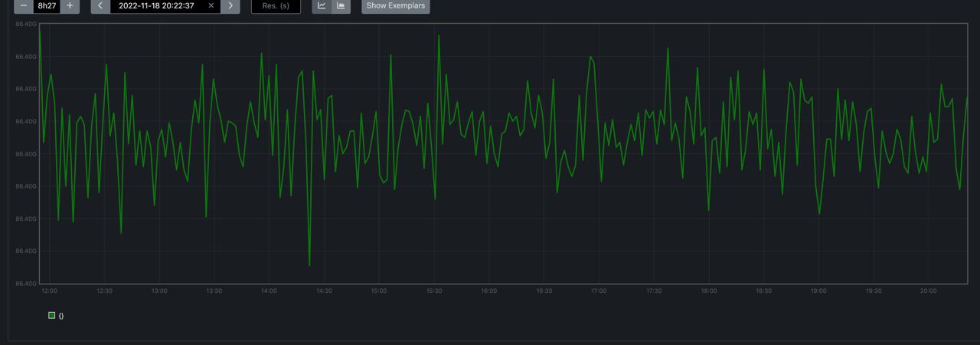Image resolution: width=980 pixels, height=345 pixels.
Task: Click the 19:00 x-axis label
Action: point(818,291)
